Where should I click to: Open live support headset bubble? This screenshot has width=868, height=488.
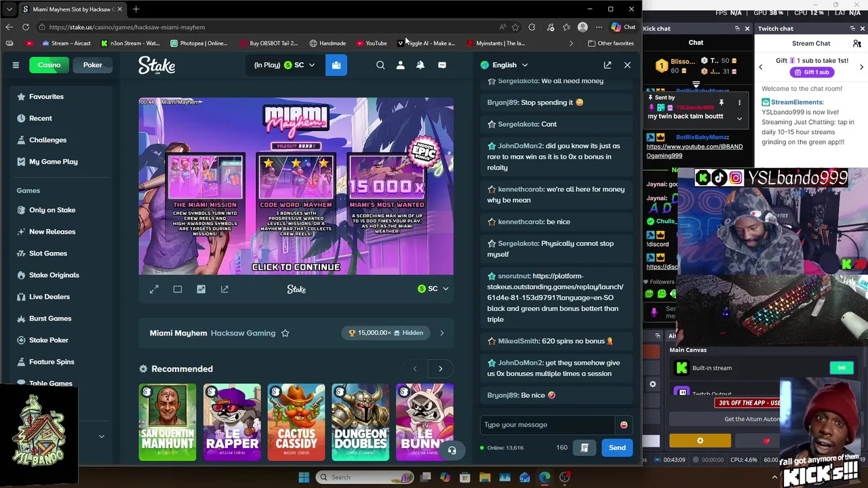(452, 450)
